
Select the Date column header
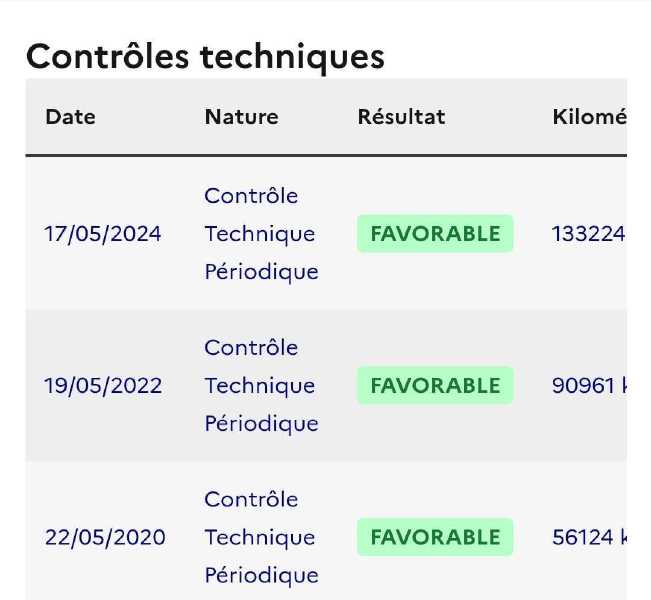click(x=71, y=117)
